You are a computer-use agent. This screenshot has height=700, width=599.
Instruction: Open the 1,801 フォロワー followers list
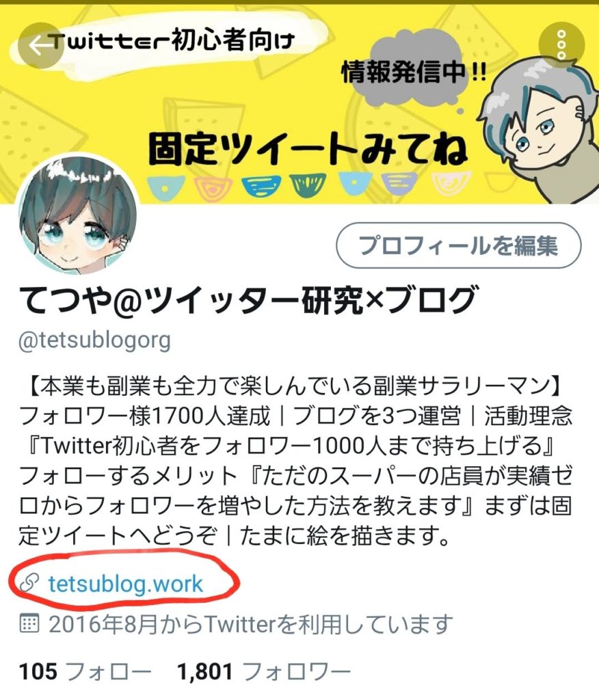click(x=263, y=671)
